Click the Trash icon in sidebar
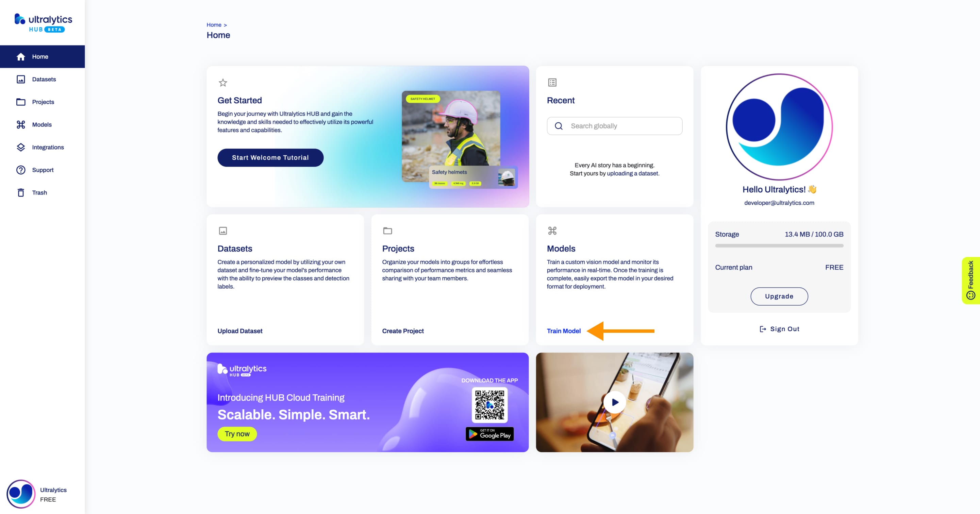The width and height of the screenshot is (980, 514). point(20,192)
